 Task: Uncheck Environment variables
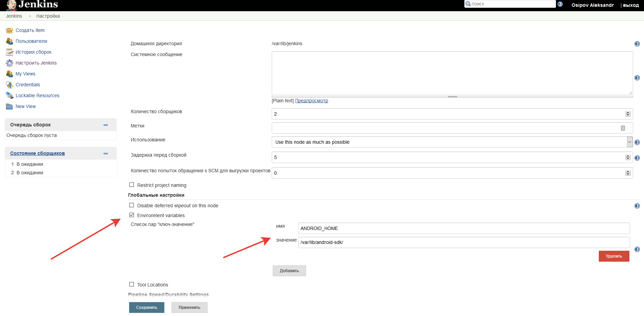132,215
